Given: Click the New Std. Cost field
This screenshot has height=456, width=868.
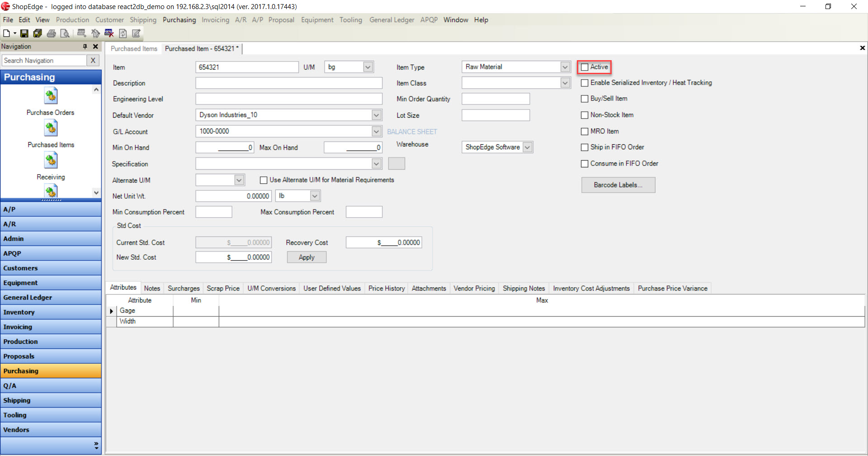Looking at the screenshot, I should (x=233, y=257).
